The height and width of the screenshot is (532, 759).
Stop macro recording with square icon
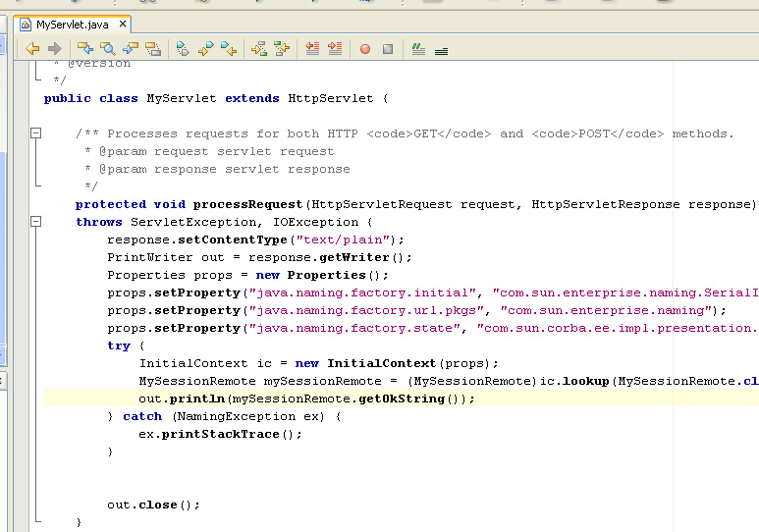pos(388,48)
